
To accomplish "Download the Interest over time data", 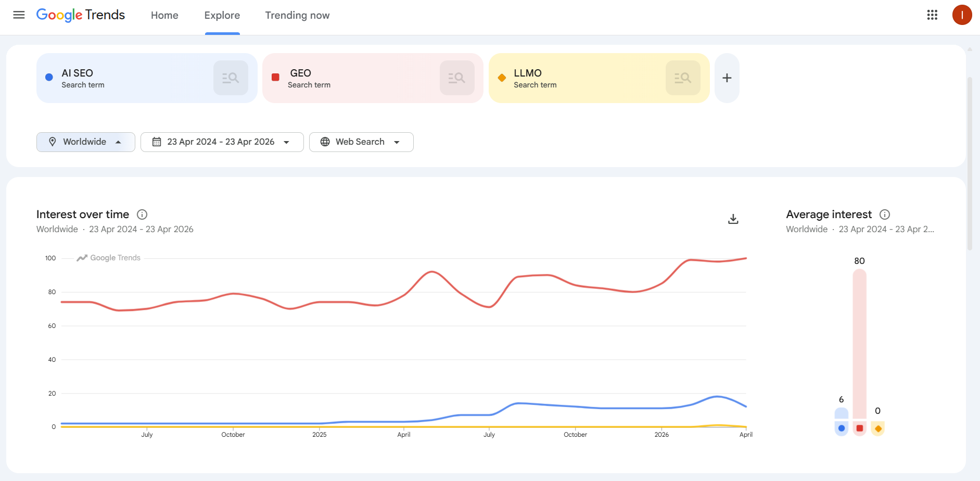I will point(733,219).
